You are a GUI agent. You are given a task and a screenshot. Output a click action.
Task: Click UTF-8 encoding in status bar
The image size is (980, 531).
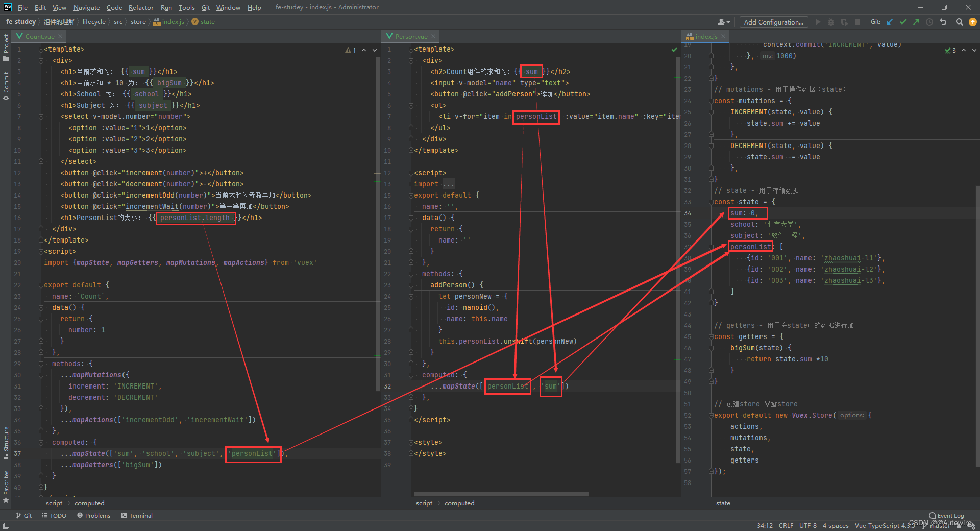coord(808,525)
